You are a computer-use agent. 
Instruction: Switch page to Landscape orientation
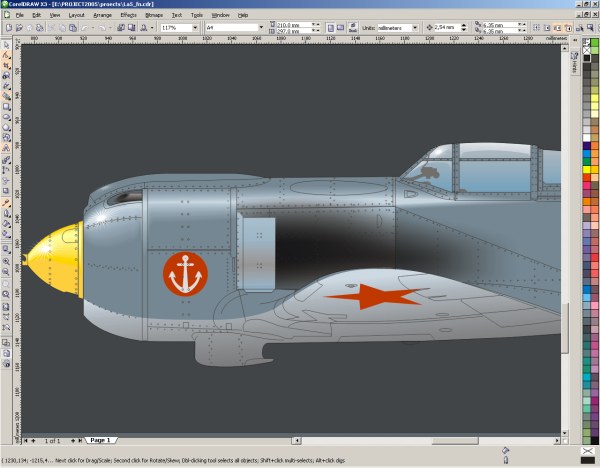point(340,28)
